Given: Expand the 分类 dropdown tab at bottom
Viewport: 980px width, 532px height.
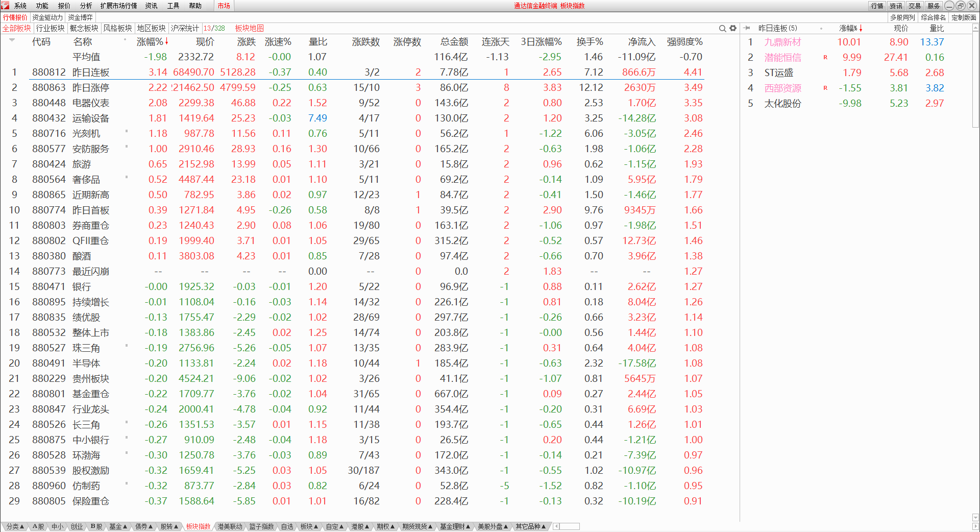Looking at the screenshot, I should (15, 526).
